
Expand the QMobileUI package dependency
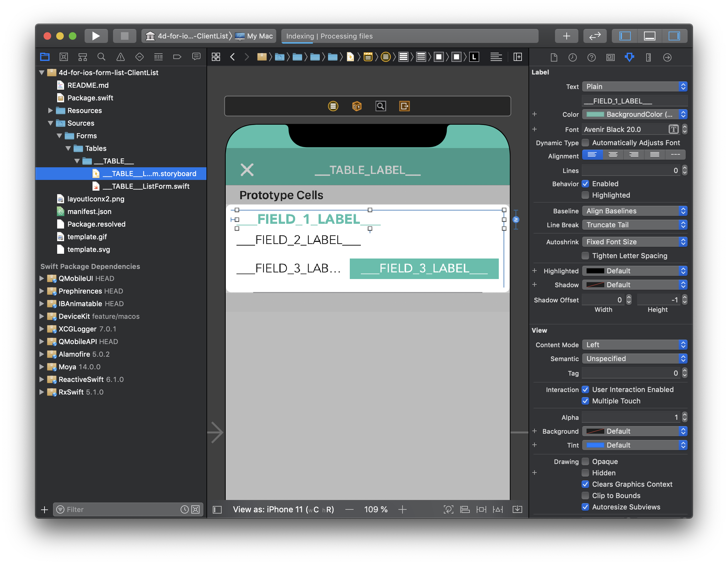pyautogui.click(x=42, y=278)
